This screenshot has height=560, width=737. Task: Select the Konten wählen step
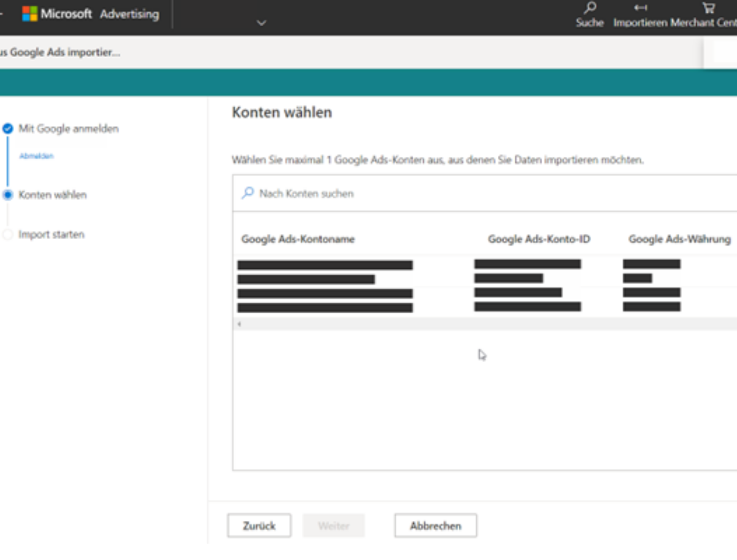pos(53,195)
